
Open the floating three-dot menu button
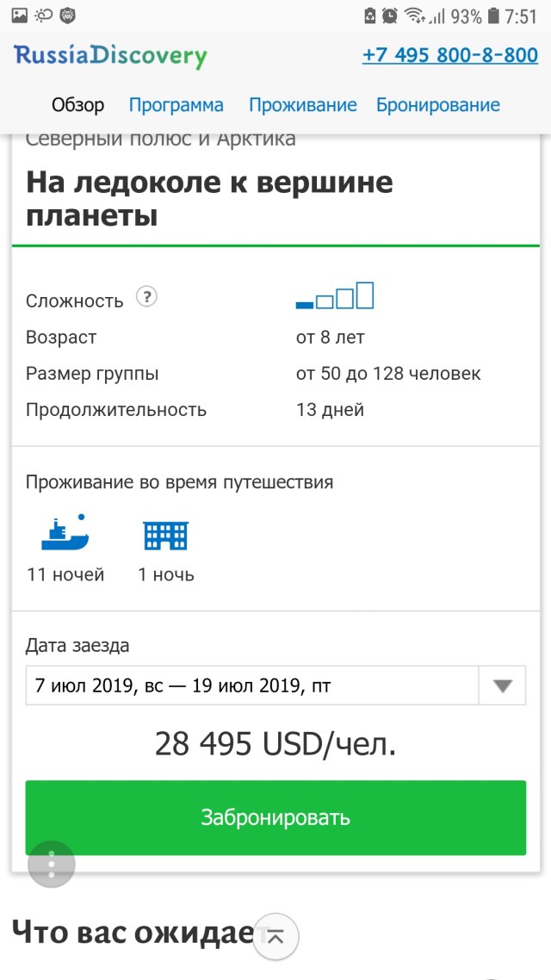point(51,864)
